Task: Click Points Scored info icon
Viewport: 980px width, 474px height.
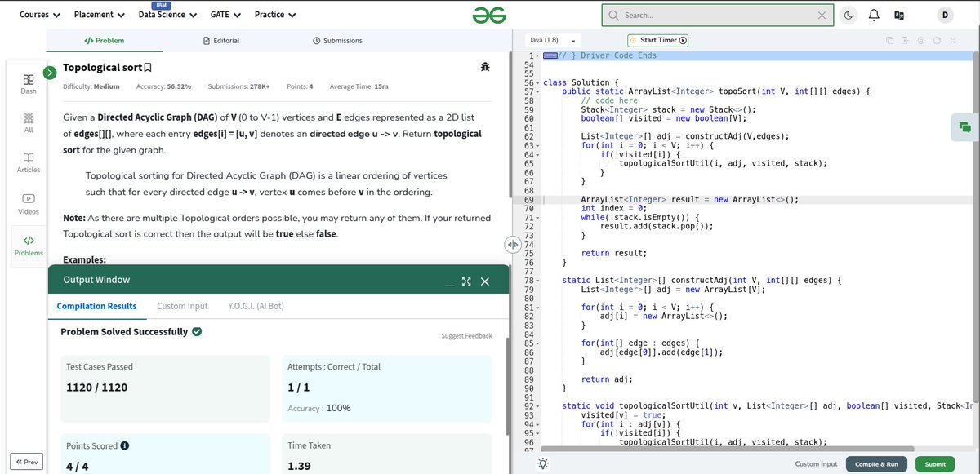Action: pyautogui.click(x=125, y=446)
